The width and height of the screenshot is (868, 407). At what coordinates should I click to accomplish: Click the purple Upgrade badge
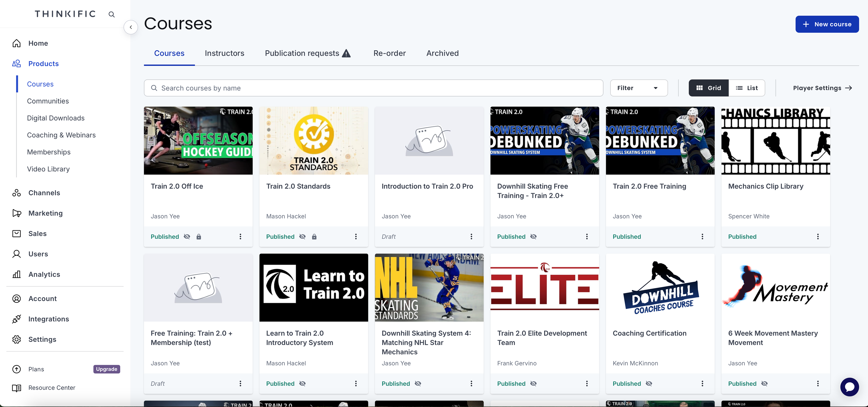(x=106, y=369)
